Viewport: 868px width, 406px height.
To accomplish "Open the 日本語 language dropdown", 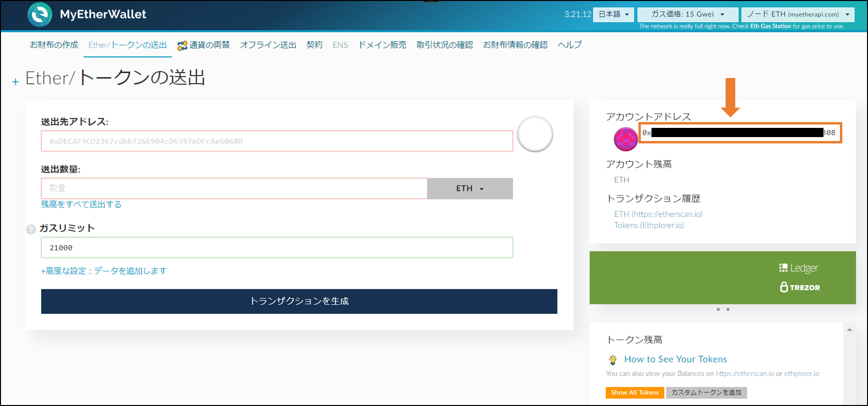I will (613, 15).
